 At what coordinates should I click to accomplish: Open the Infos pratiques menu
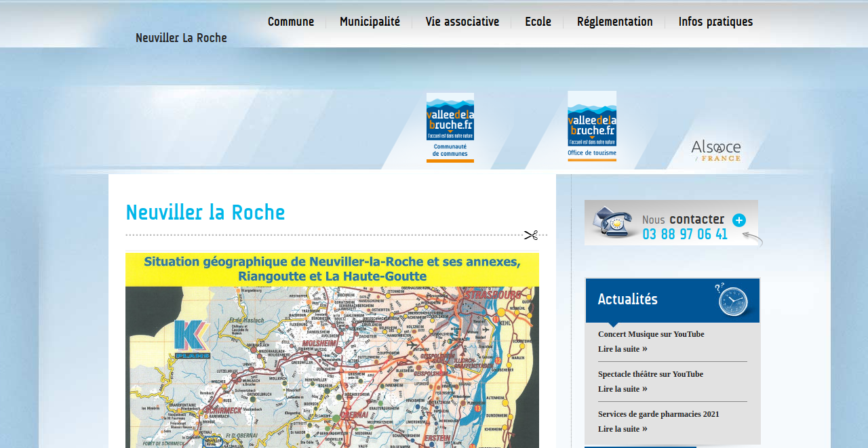coord(715,22)
